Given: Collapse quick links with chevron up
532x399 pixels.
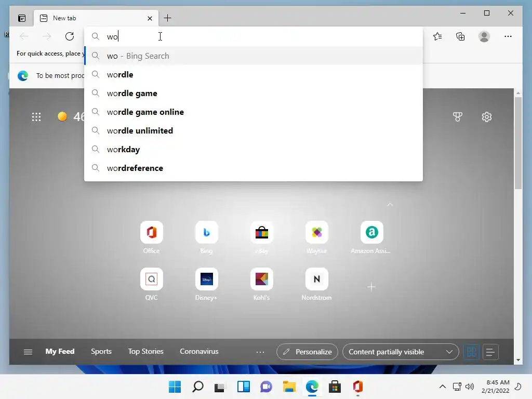Looking at the screenshot, I should [x=390, y=204].
